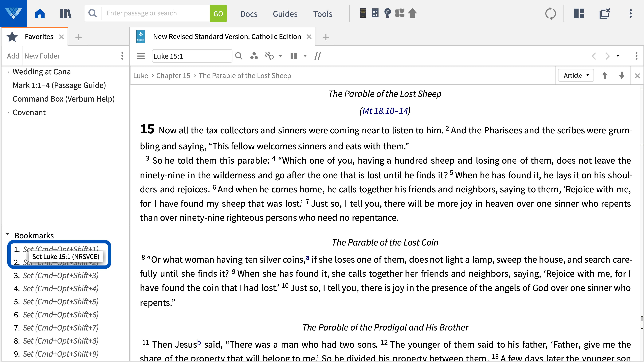
Task: Go to next article with down arrow
Action: pos(622,75)
